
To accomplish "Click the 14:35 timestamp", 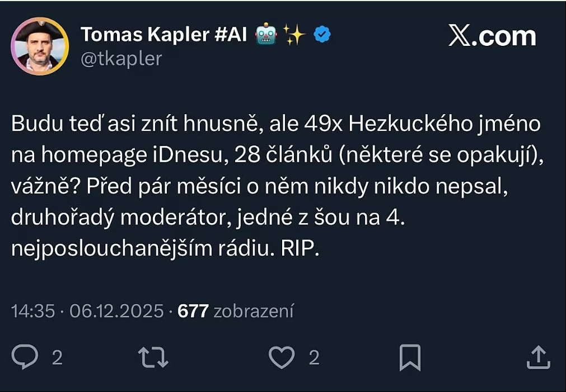I will (33, 311).
